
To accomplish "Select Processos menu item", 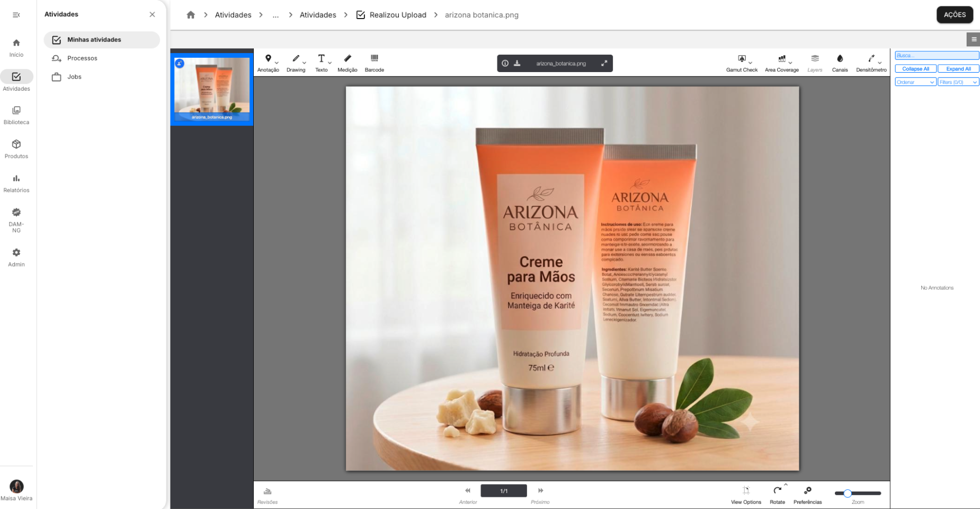I will [102, 58].
